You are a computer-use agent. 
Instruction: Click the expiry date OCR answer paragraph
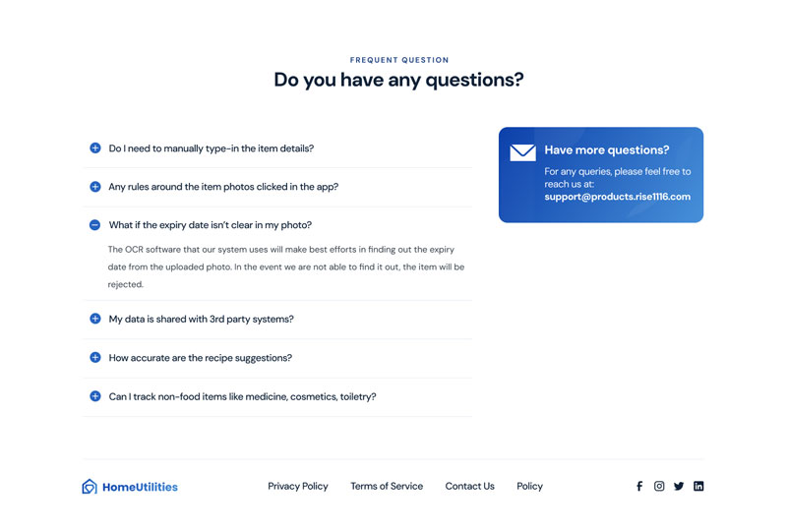pyautogui.click(x=285, y=266)
